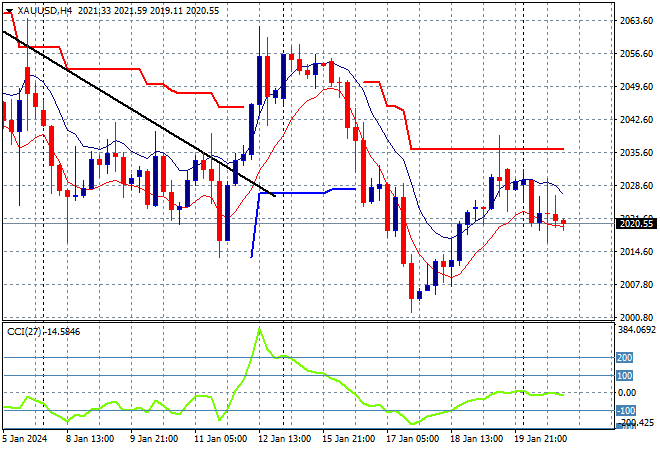The width and height of the screenshot is (660, 450).
Task: Select the XAUUSD,H4 chart title text
Action: pyautogui.click(x=45, y=11)
